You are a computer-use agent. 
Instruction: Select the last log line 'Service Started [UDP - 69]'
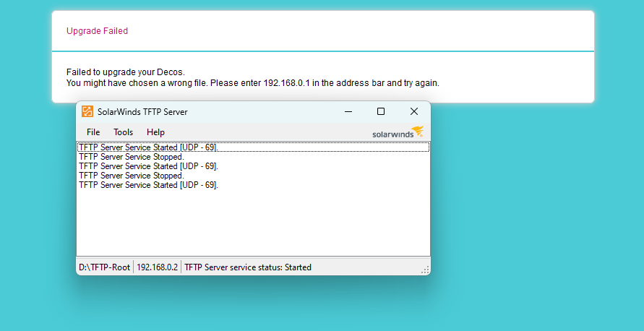click(148, 185)
